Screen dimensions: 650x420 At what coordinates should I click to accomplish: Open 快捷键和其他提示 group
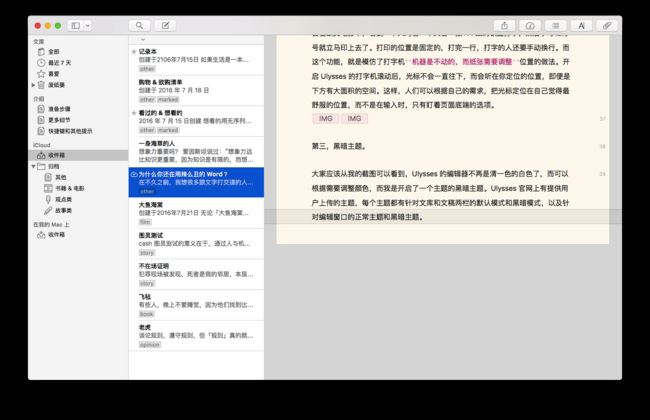(x=70, y=131)
